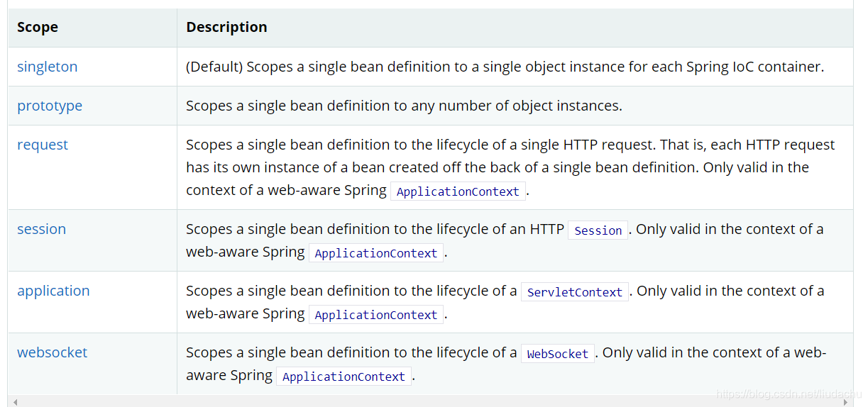Go to the websocket scope link
The width and height of the screenshot is (868, 407).
pos(52,352)
